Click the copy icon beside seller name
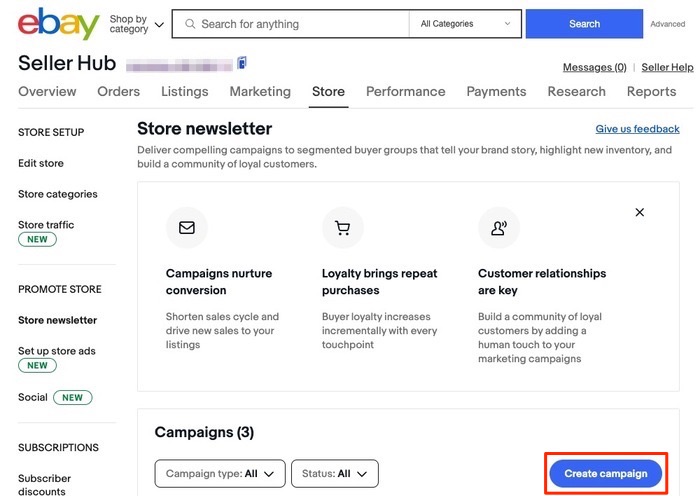This screenshot has width=700, height=496. pyautogui.click(x=242, y=63)
